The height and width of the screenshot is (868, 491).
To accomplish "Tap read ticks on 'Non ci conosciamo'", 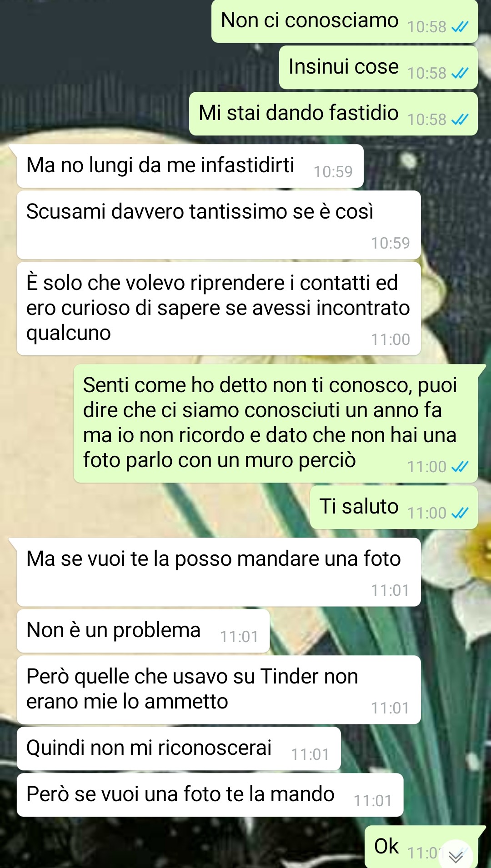I will click(x=460, y=27).
